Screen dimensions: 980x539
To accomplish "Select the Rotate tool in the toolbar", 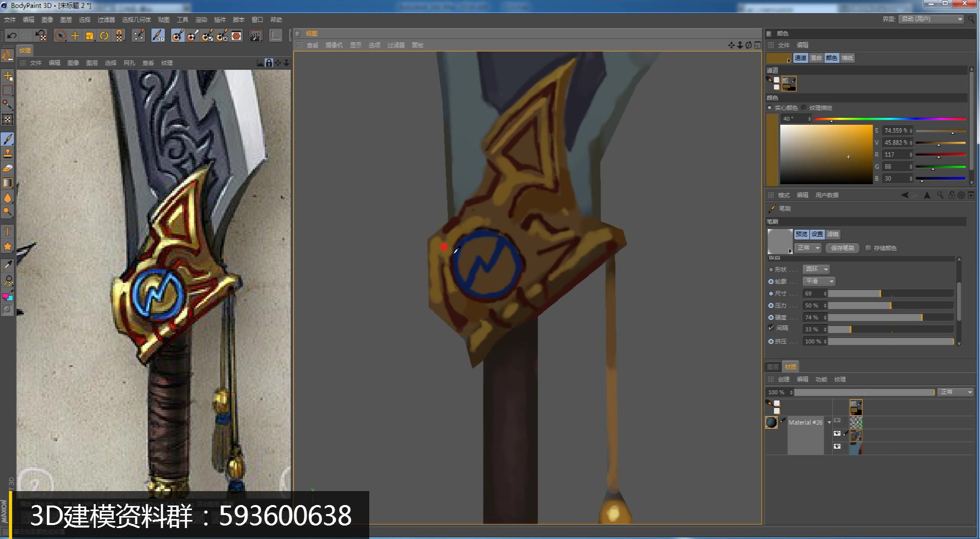I will click(104, 35).
